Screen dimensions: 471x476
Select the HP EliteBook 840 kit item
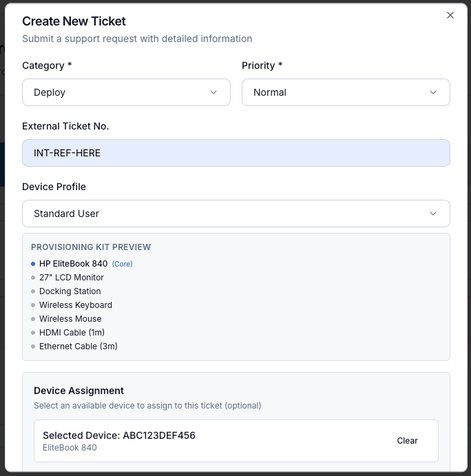[x=74, y=264]
